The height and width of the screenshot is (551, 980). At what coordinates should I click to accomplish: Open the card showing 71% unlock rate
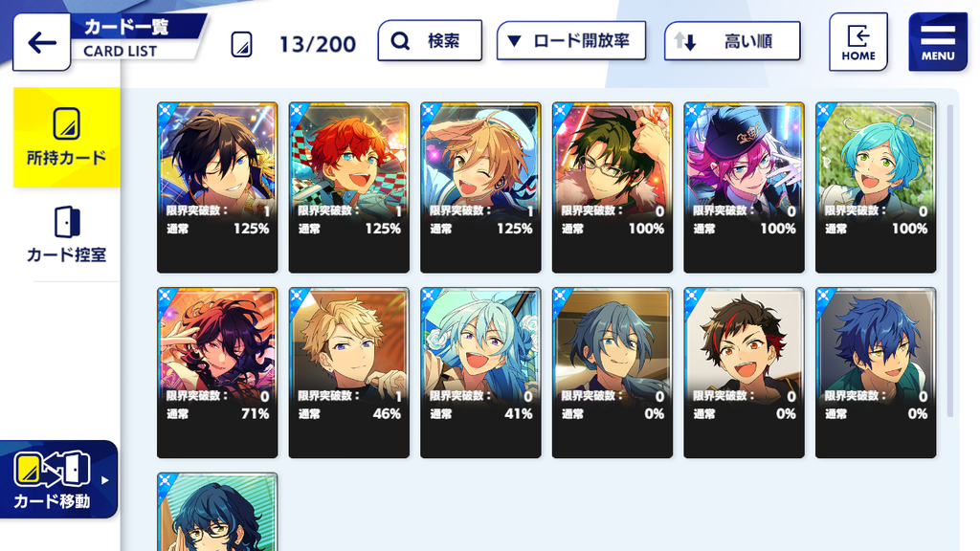[x=217, y=373]
